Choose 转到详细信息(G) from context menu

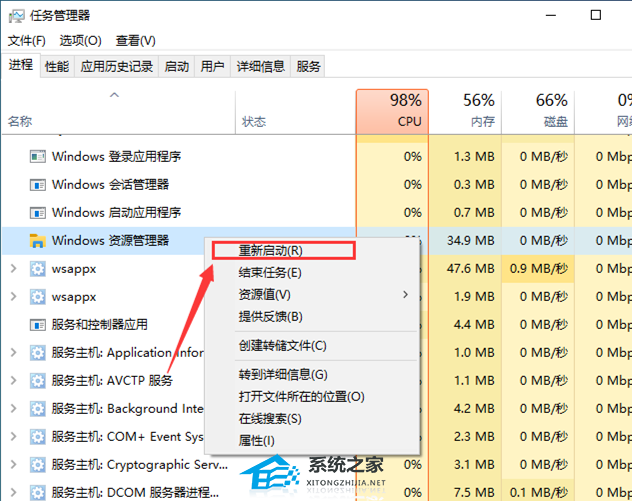[312, 374]
